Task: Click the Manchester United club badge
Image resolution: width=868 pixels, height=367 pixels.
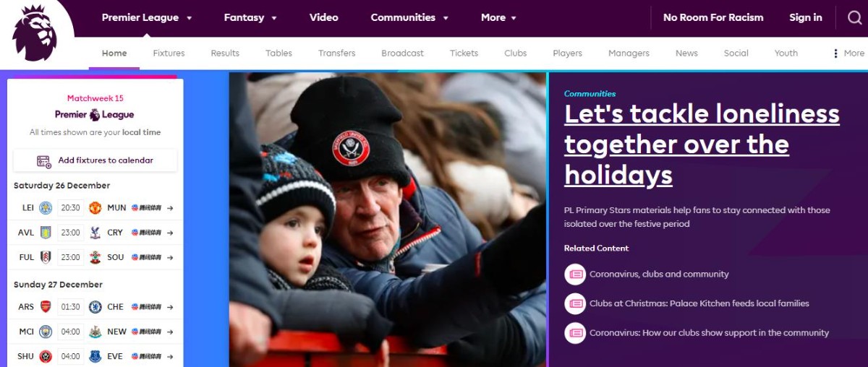Action: coord(95,208)
